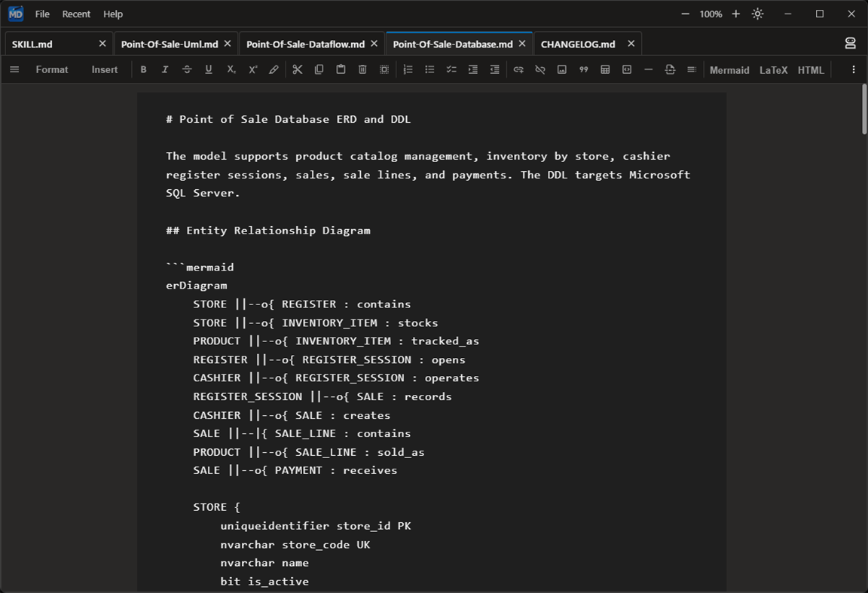This screenshot has height=593, width=868.
Task: Close the SKILL.md tab
Action: (102, 44)
